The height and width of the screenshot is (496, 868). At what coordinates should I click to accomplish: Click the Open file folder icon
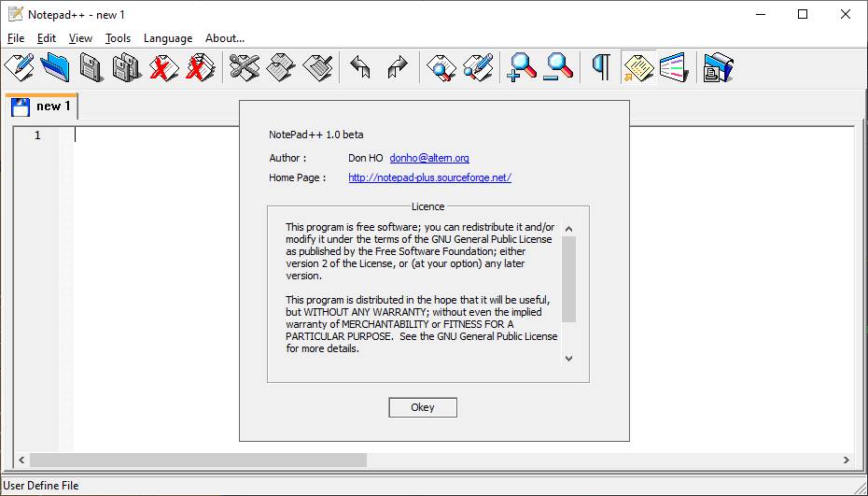pyautogui.click(x=55, y=67)
